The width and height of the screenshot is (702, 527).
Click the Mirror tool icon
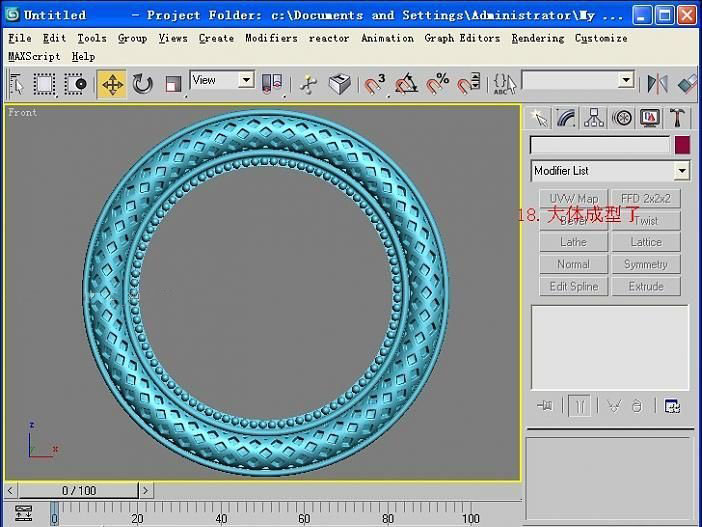click(657, 84)
